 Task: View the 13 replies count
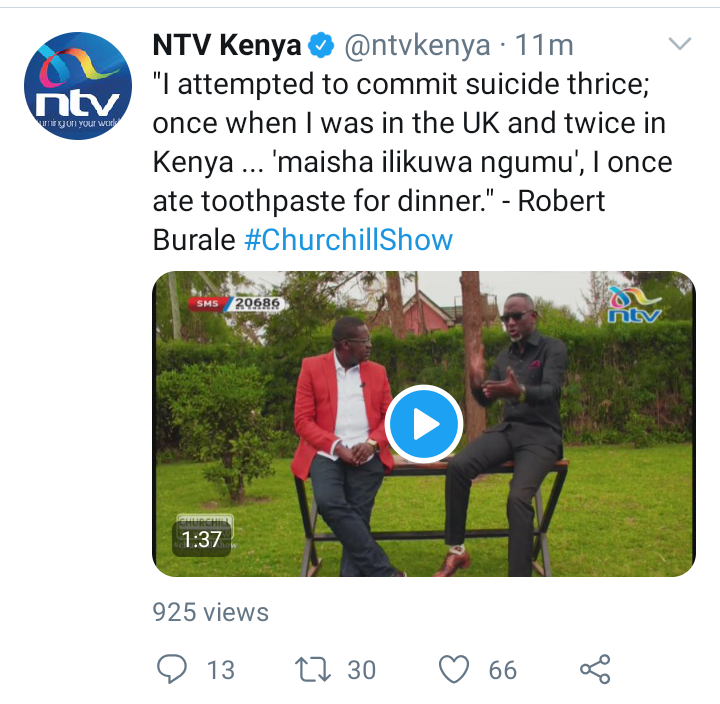point(221,670)
